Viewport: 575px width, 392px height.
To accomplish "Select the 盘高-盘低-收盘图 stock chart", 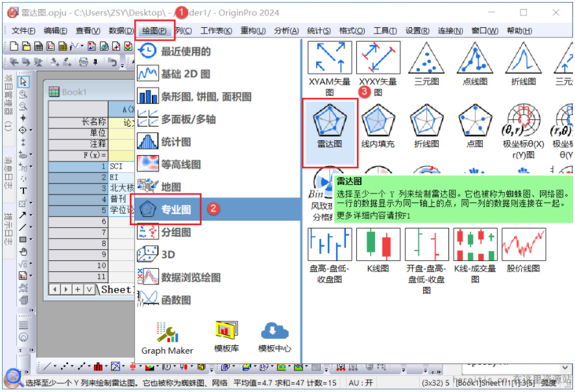I will click(330, 256).
